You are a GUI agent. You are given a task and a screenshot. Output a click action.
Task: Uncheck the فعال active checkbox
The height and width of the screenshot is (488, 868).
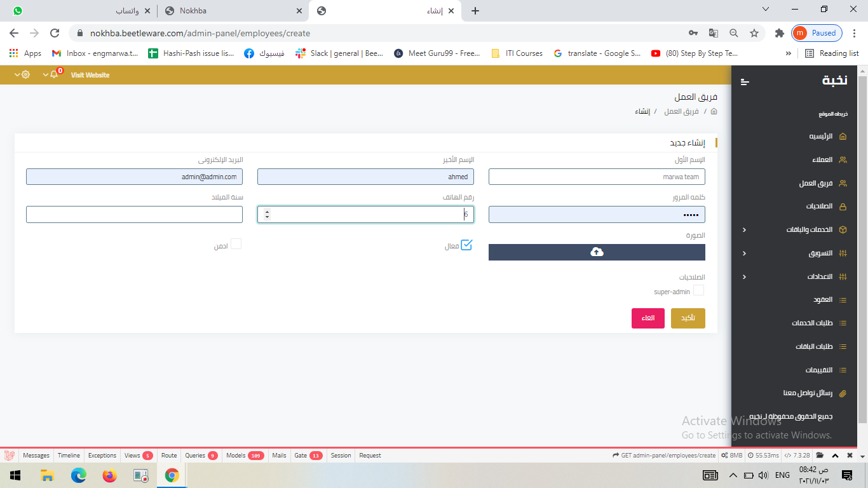pyautogui.click(x=466, y=245)
